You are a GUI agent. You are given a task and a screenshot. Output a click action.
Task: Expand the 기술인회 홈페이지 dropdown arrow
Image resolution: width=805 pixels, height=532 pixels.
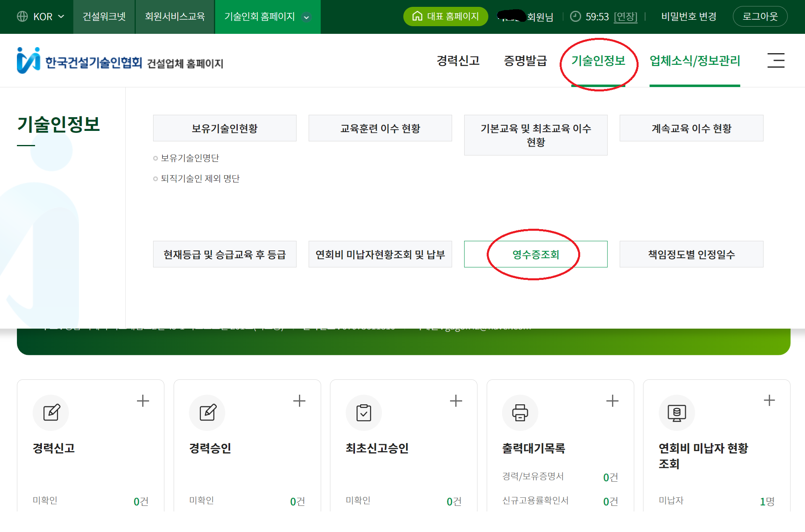(x=307, y=17)
